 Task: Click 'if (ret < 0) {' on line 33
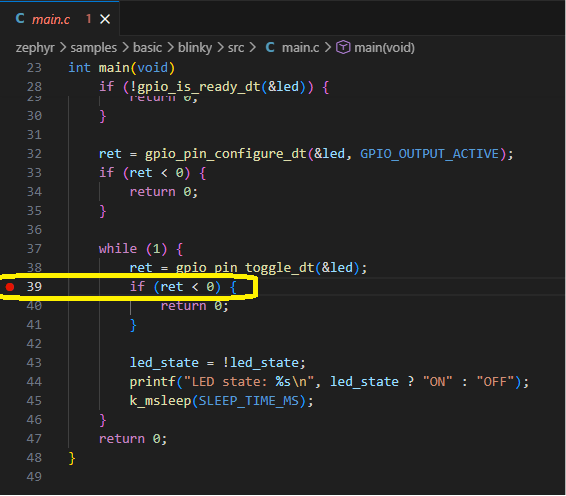[x=153, y=173]
